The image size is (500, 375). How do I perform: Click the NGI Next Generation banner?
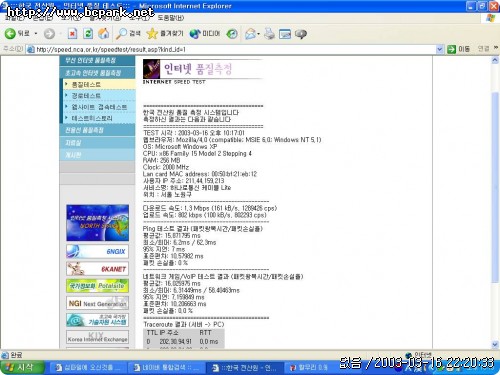coord(97,303)
